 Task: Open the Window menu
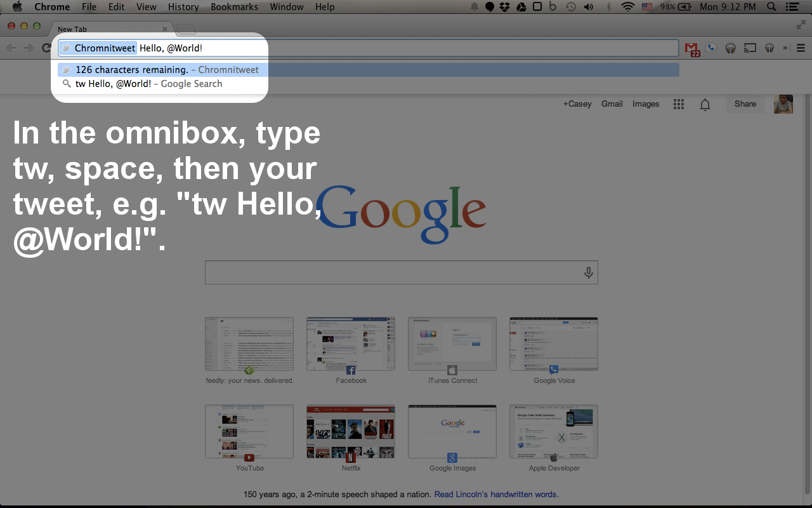[x=286, y=7]
